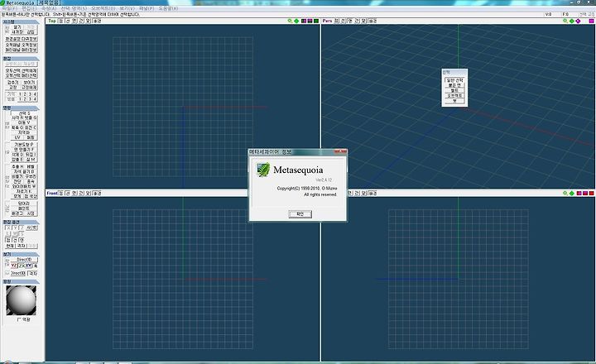Image resolution: width=596 pixels, height=364 pixels.
Task: Toggle 점 point display in the Pers view header
Action: point(337,21)
